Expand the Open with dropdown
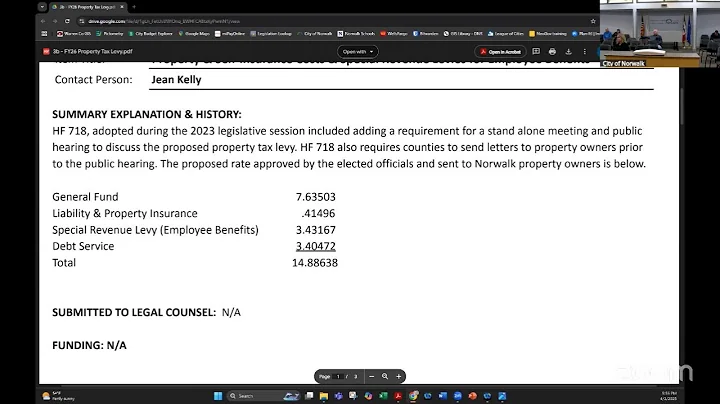Image resolution: width=720 pixels, height=404 pixels. (x=358, y=51)
